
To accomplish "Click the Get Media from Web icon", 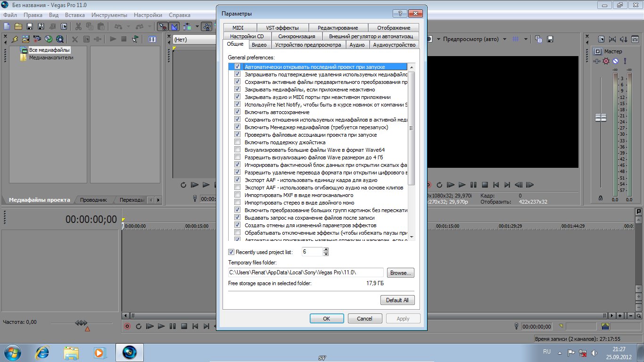I will (60, 39).
